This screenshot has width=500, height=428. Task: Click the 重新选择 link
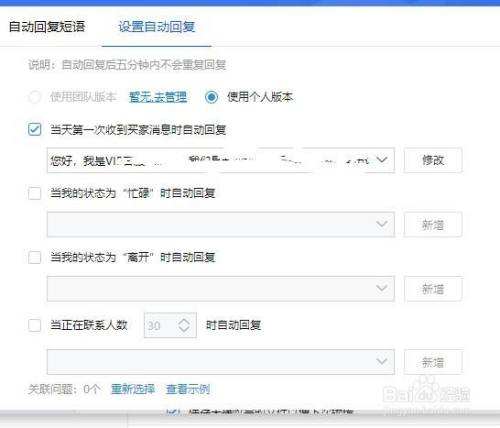(133, 389)
